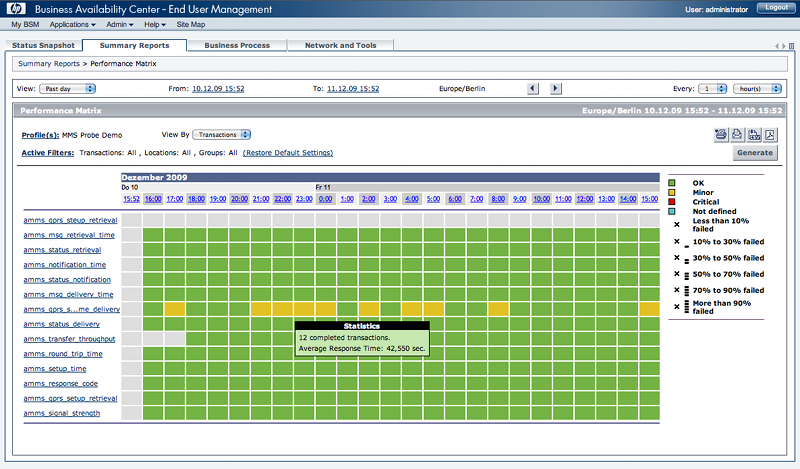Open amms_msg_retrieval_time transaction link
This screenshot has width=800, height=469.
coord(69,235)
